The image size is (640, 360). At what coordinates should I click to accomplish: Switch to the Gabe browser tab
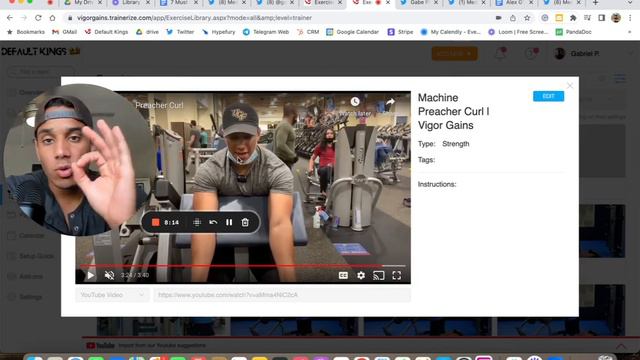418,3
